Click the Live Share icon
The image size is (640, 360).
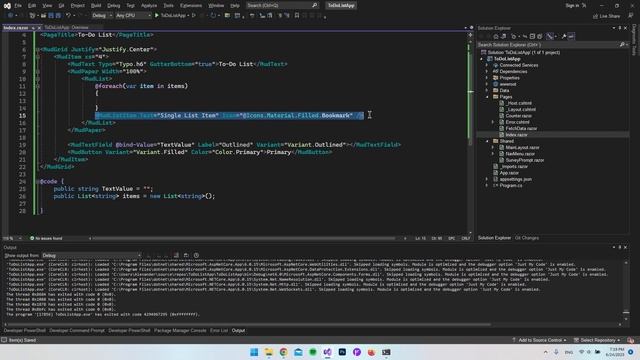point(595,16)
